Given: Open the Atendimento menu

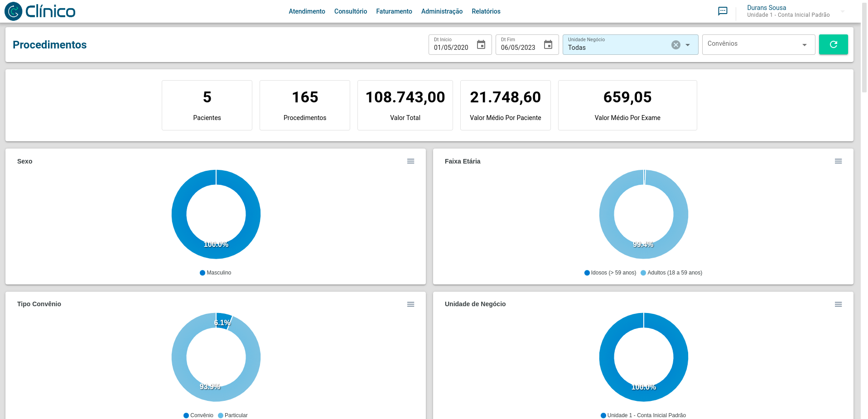Looking at the screenshot, I should click(307, 11).
